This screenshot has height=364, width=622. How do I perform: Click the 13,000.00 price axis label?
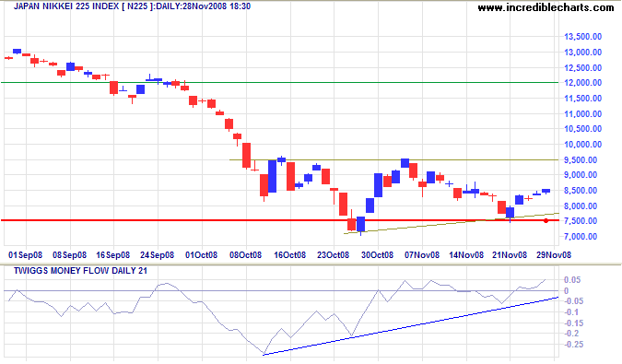pos(582,53)
